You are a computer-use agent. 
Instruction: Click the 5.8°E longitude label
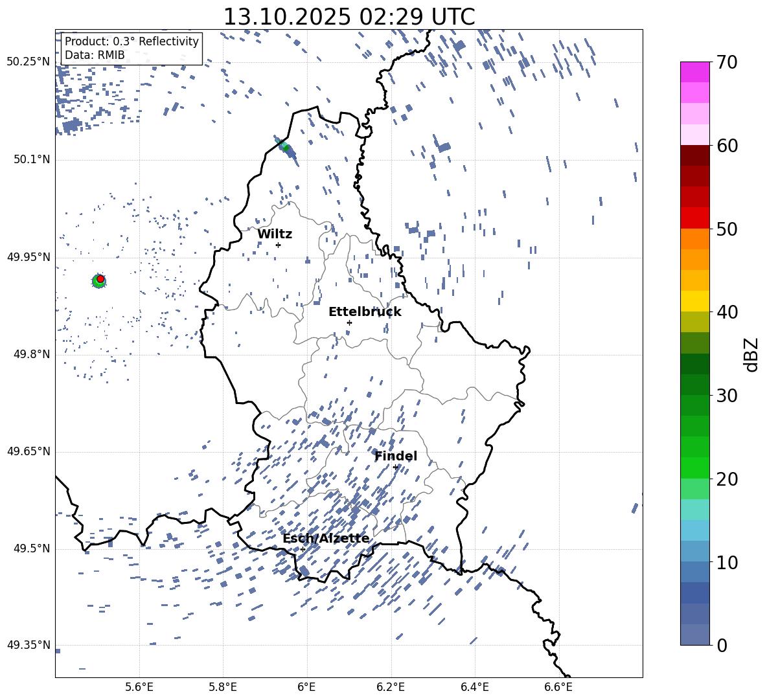point(223,687)
